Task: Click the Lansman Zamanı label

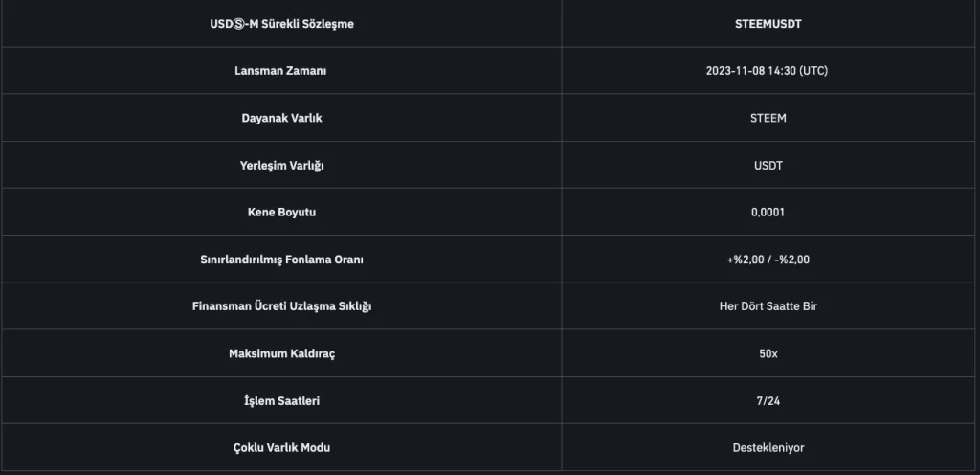Action: click(x=281, y=71)
